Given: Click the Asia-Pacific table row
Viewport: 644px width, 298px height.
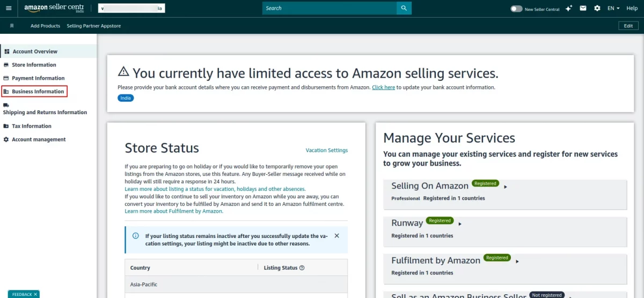Looking at the screenshot, I should (x=236, y=285).
